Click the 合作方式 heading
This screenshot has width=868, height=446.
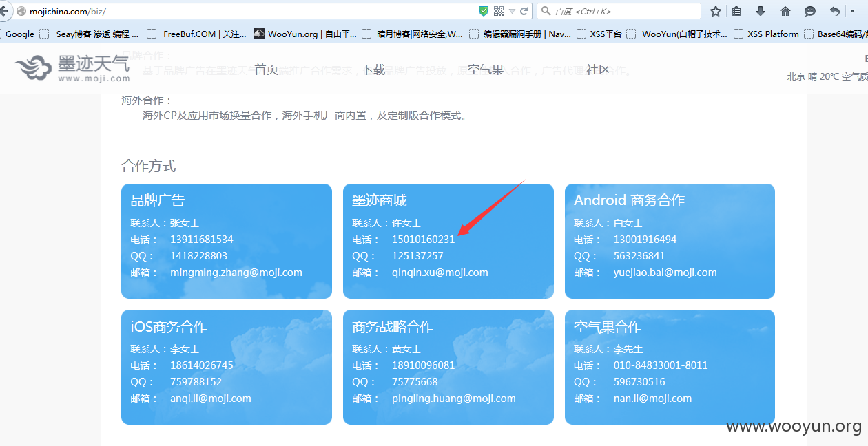[x=149, y=166]
